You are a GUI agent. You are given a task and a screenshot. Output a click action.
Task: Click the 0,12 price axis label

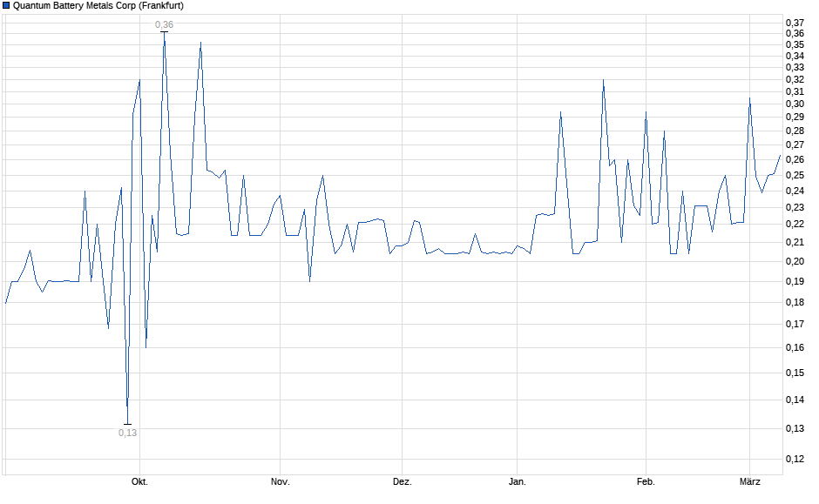(x=794, y=459)
